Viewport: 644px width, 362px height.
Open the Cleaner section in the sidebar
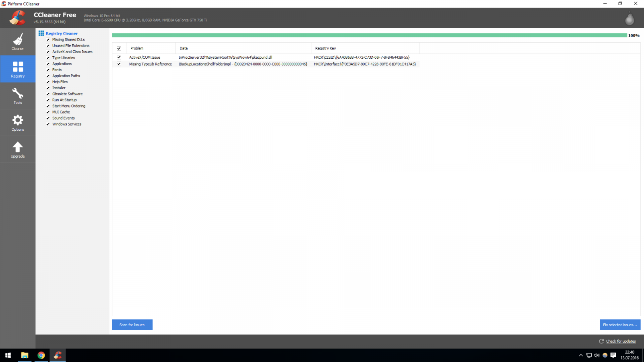point(18,41)
